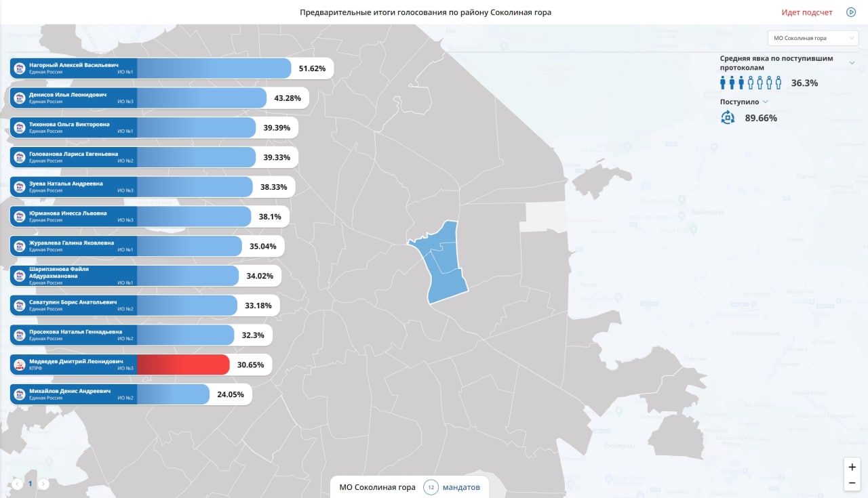This screenshot has height=498, width=868.
Task: Click the turnout people figures icon
Action: click(x=751, y=83)
